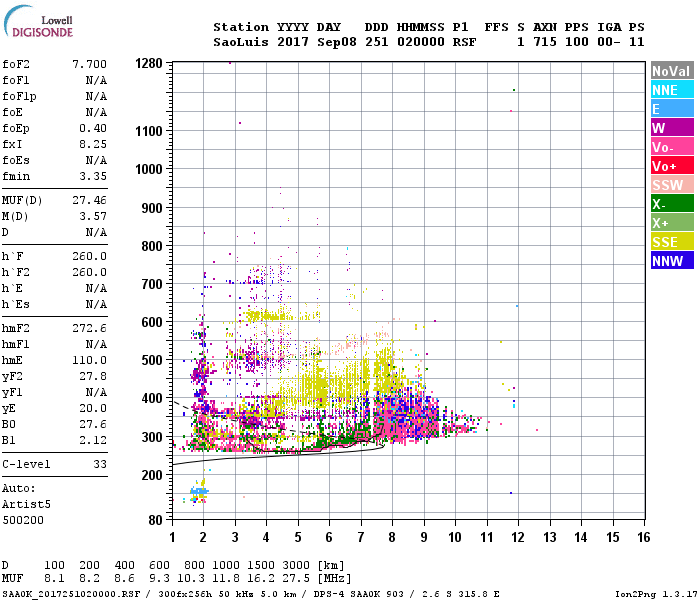Click the 500 km height axis label
Image resolution: width=700 pixels, height=600 pixels.
[152, 360]
